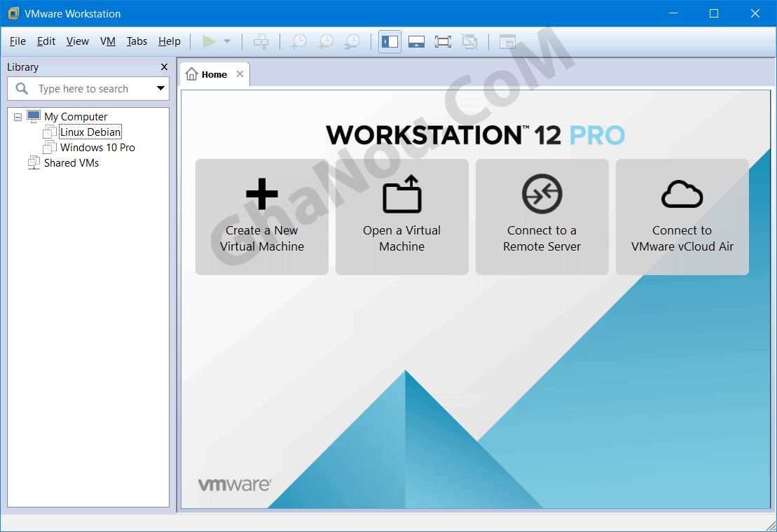Open the File menu
The image size is (777, 532).
18,41
